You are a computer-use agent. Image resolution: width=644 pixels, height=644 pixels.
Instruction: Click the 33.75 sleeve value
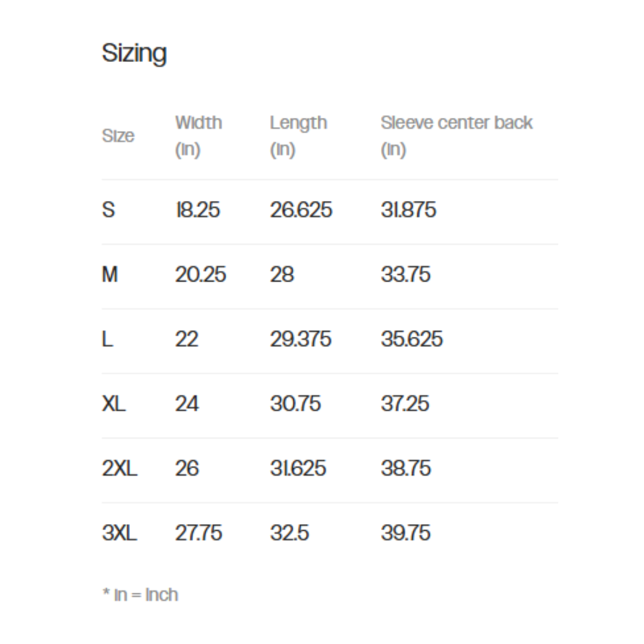[x=405, y=274]
